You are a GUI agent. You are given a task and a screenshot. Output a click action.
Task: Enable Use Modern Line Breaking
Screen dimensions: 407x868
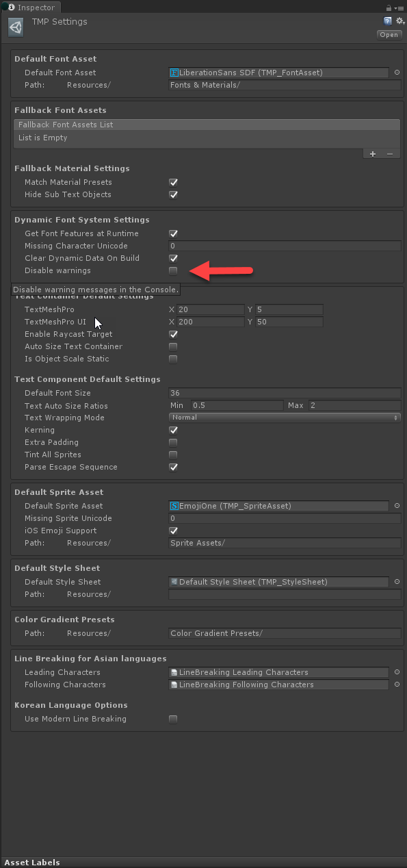click(173, 719)
